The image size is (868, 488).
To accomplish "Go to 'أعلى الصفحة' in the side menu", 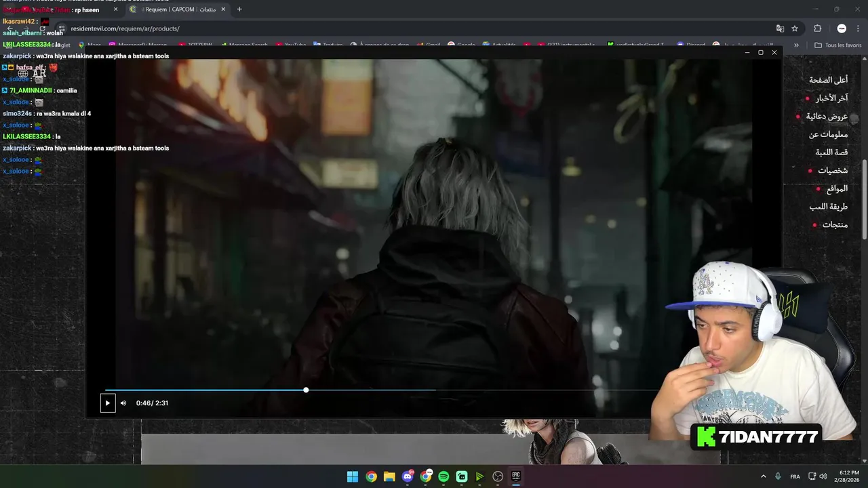I will coord(828,79).
